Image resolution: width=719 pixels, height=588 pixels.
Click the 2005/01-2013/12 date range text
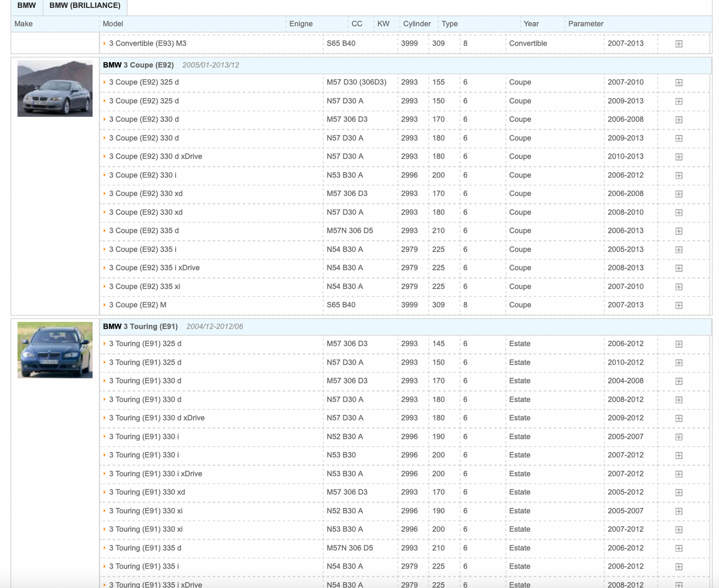pos(210,65)
